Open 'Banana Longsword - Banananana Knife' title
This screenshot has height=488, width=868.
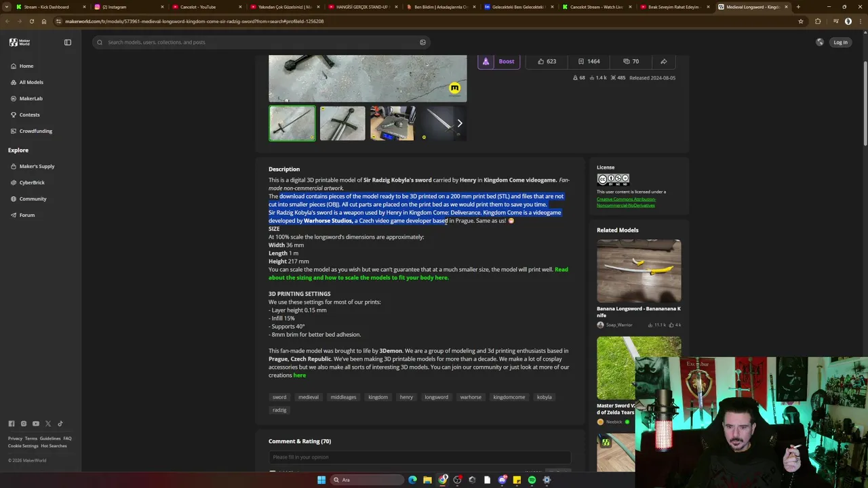(x=639, y=312)
